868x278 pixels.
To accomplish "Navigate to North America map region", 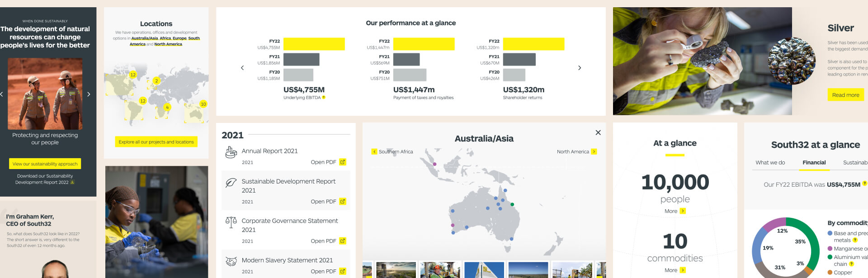I will point(594,152).
